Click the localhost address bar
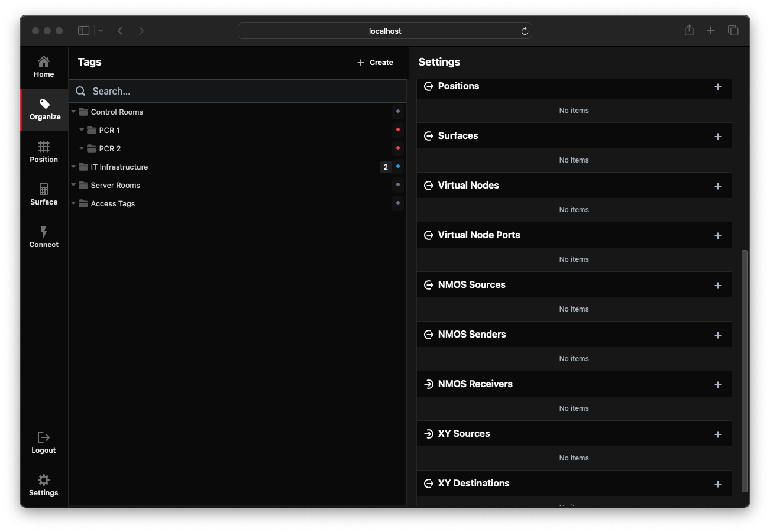The height and width of the screenshot is (532, 770). pos(385,31)
